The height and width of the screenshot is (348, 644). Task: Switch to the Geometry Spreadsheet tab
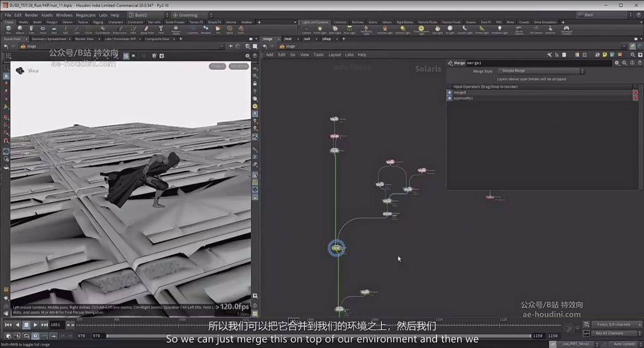click(x=49, y=39)
